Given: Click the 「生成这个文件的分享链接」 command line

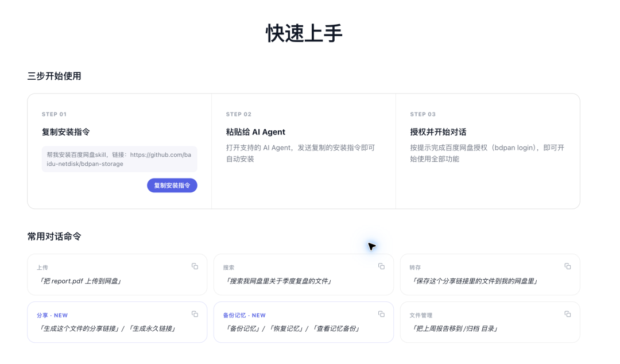Looking at the screenshot, I should point(107,328).
